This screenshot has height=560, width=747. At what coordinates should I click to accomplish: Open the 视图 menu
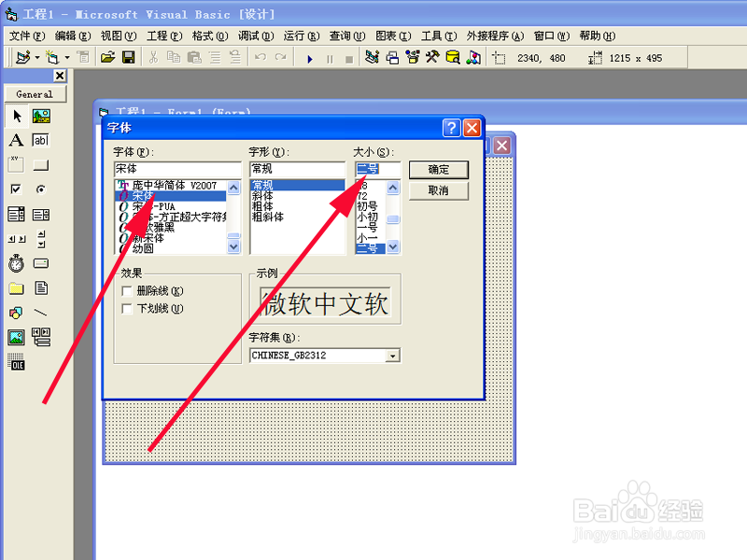[119, 36]
